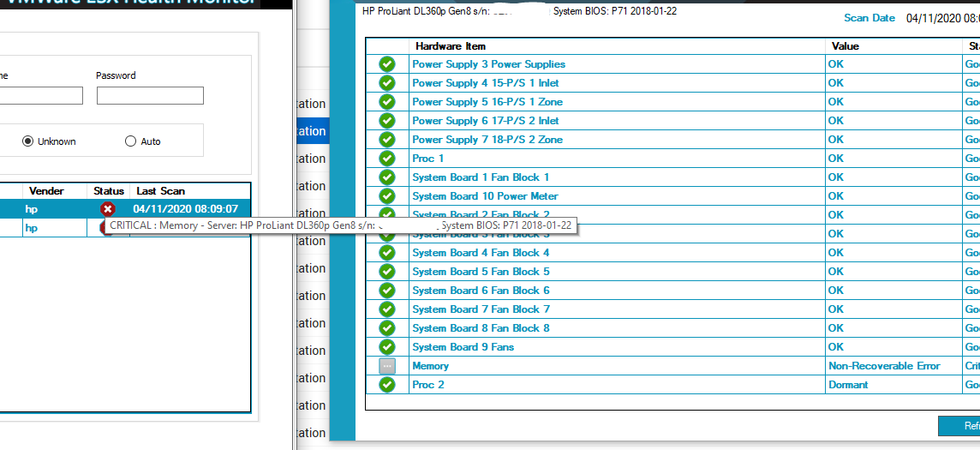Click the status icon for Power Supply 7 18-P/S 2 Zone
Viewport: 980px width, 450px height.
pyautogui.click(x=387, y=140)
